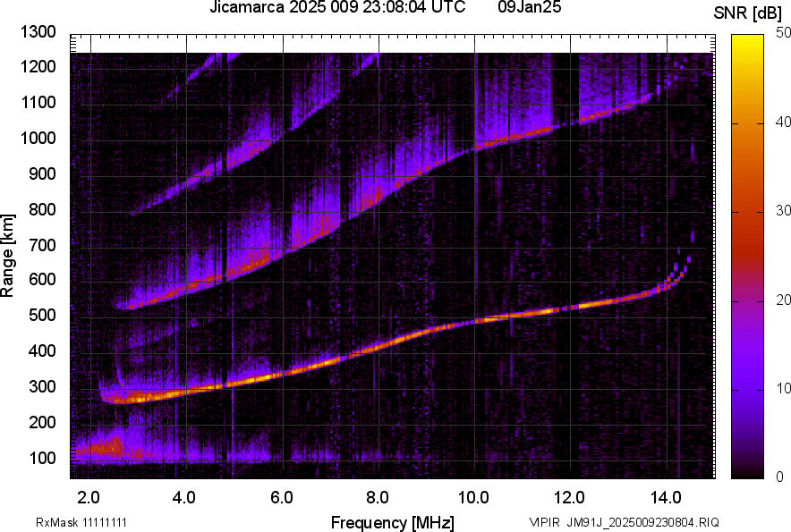The image size is (791, 532).
Task: Click the purple band of the colorbar near 10
Action: coord(747,389)
